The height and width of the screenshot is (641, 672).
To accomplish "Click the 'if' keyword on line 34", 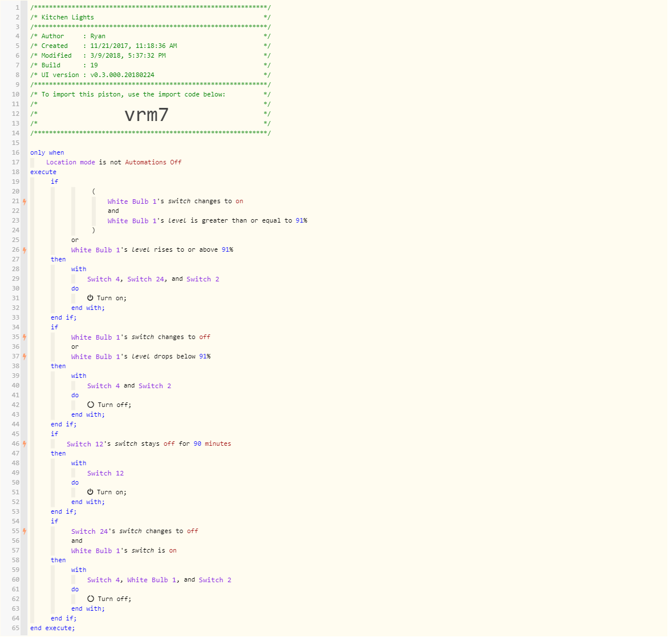I will (x=54, y=327).
